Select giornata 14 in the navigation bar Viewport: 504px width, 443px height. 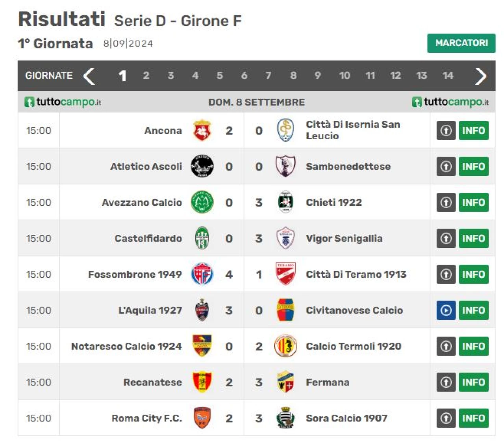pos(448,76)
